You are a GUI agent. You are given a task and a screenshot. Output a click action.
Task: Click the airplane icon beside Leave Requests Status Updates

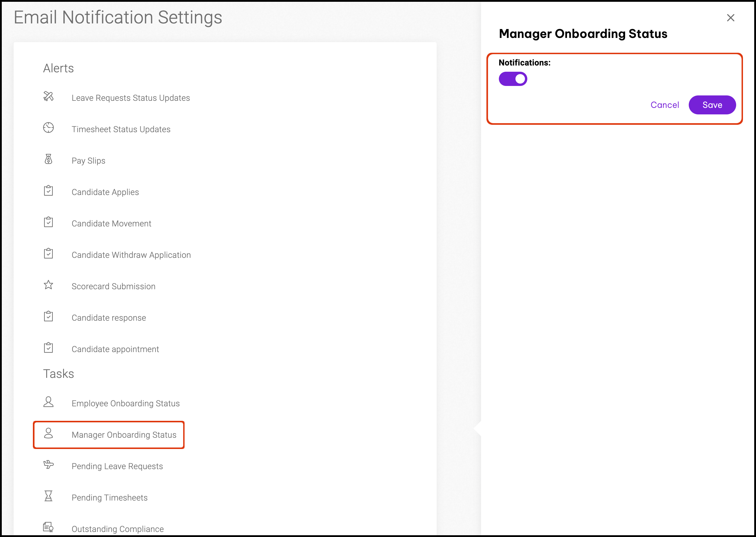coord(48,96)
